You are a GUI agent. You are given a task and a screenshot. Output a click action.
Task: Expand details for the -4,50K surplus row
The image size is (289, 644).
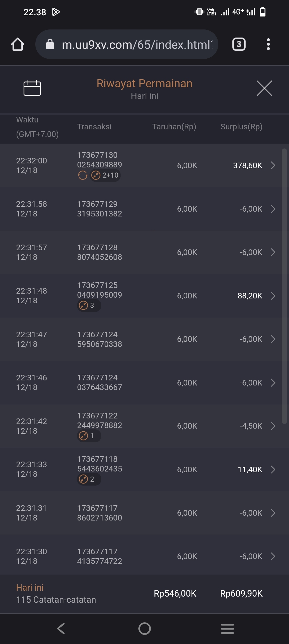click(273, 426)
